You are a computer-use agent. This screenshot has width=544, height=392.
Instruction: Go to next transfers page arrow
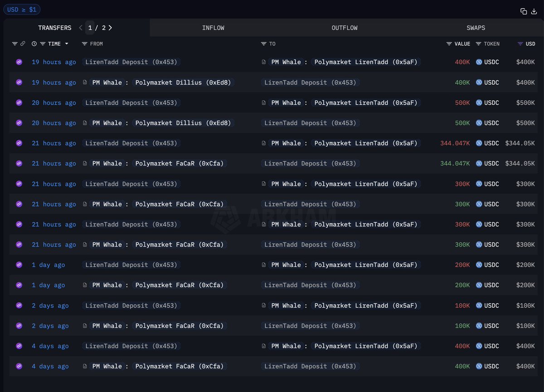point(110,28)
